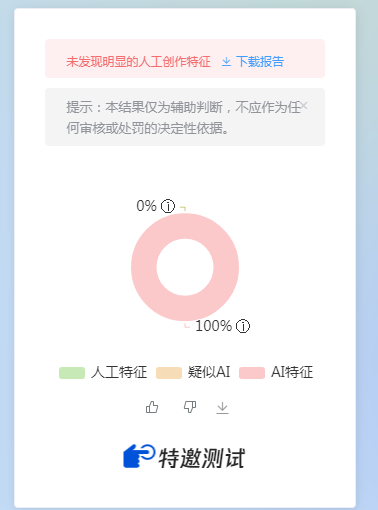Toggle the pink AI特征 legend swatch

pyautogui.click(x=252, y=373)
